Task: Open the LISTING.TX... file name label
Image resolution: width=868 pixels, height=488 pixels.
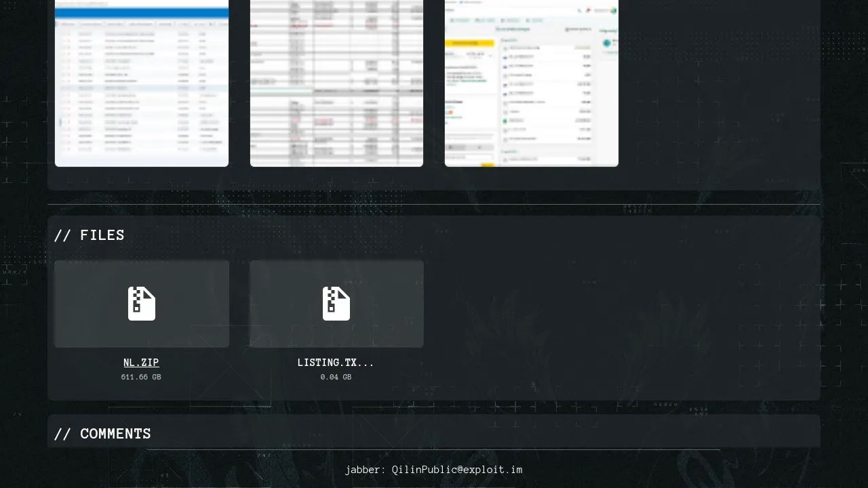Action: pos(336,363)
